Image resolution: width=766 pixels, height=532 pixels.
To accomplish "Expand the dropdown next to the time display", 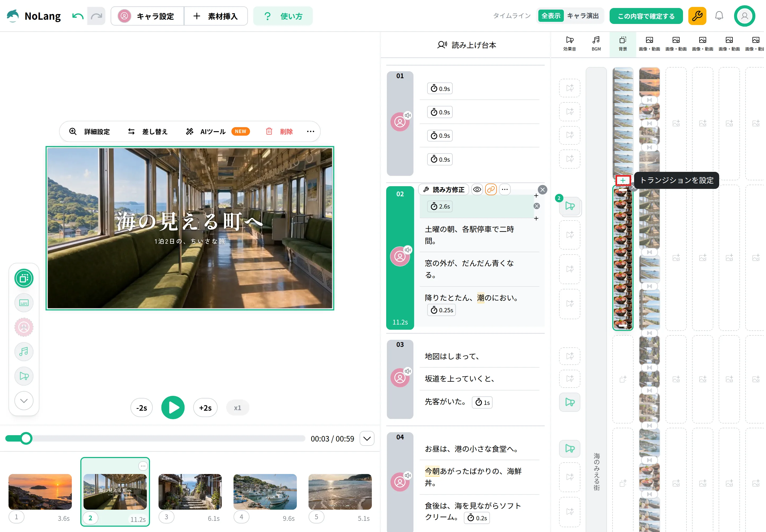I will [367, 438].
